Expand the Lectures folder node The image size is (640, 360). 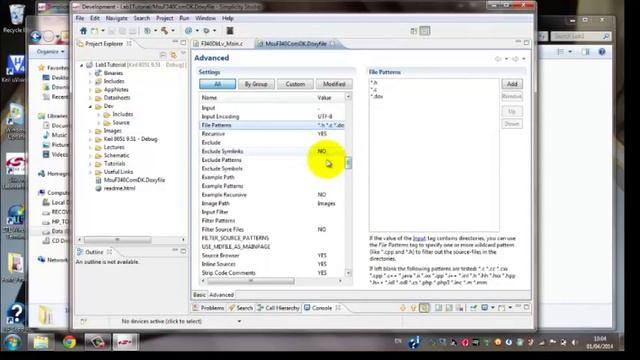pyautogui.click(x=90, y=147)
